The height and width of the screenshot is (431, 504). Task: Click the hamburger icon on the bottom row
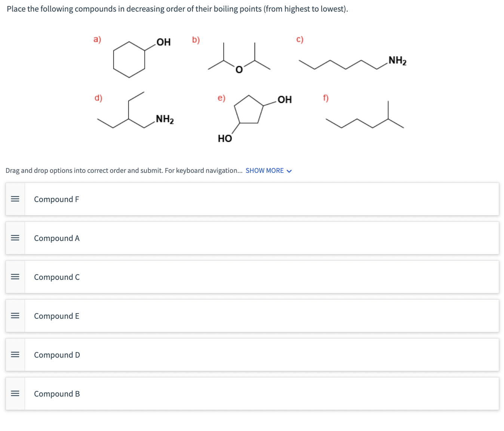tap(15, 393)
